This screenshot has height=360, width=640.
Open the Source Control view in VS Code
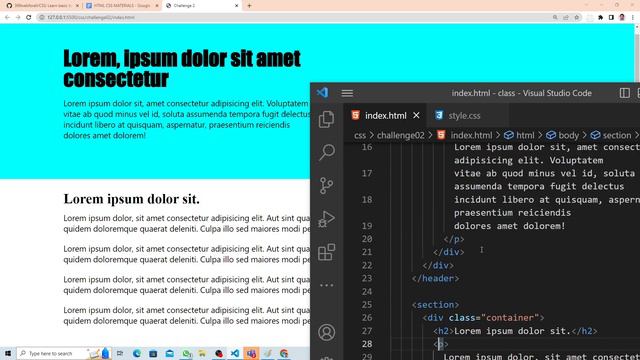click(x=327, y=186)
